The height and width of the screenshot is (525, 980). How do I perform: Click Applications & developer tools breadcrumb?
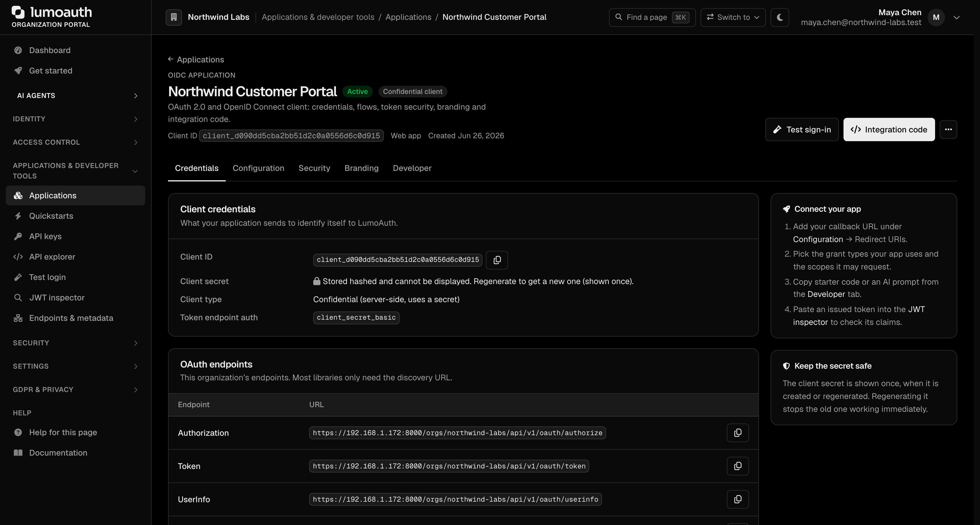(x=318, y=17)
